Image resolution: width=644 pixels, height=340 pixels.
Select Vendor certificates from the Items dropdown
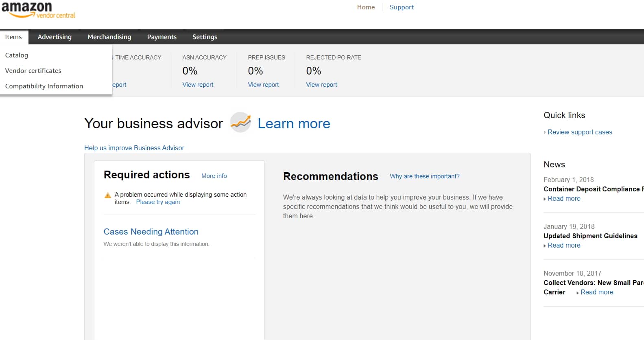33,71
